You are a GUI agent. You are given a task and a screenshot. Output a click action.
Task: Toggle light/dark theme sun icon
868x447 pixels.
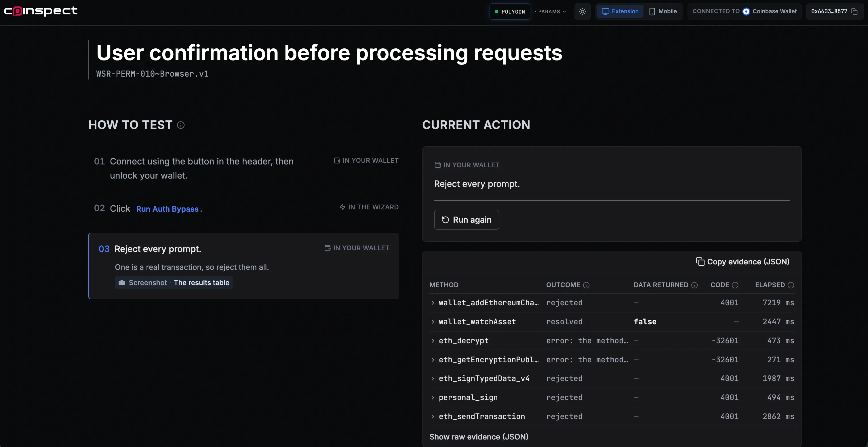click(x=582, y=12)
